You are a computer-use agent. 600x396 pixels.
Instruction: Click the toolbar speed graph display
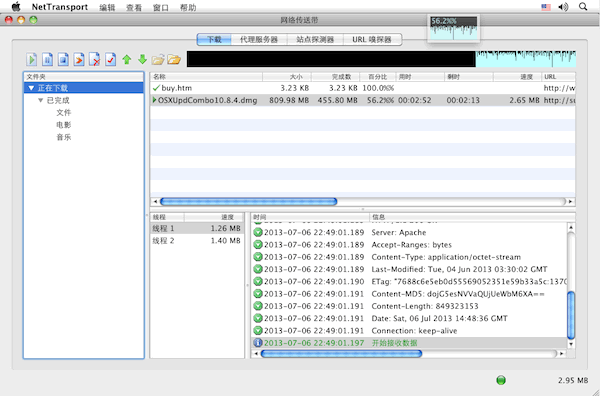(x=381, y=59)
